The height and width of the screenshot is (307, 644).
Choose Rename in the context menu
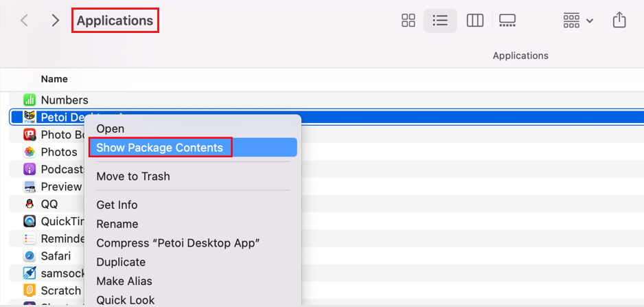point(117,224)
